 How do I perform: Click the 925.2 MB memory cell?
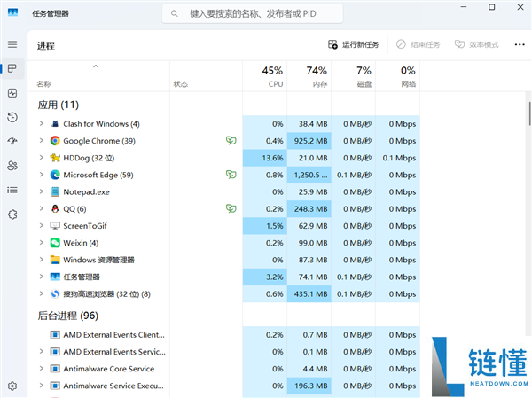309,141
